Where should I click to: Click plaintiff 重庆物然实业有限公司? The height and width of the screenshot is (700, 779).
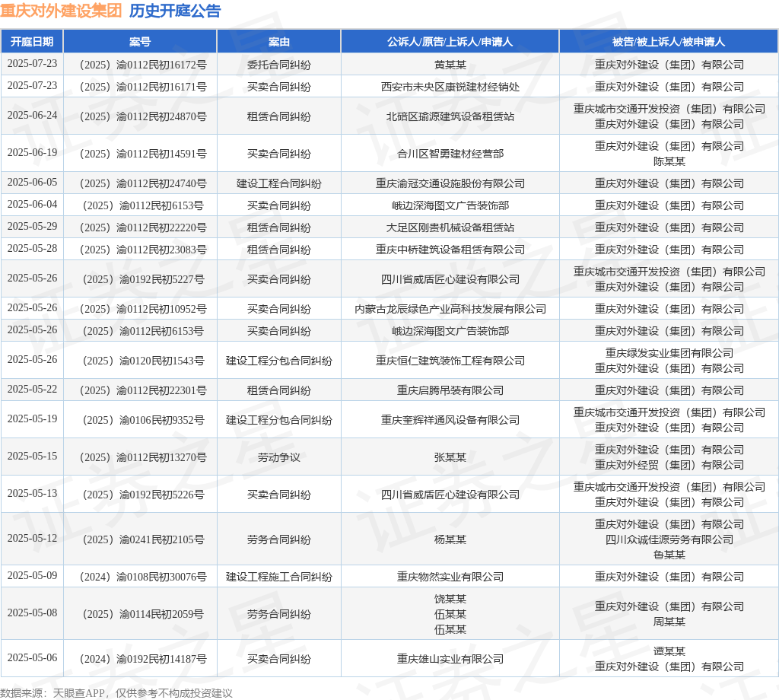pos(450,577)
